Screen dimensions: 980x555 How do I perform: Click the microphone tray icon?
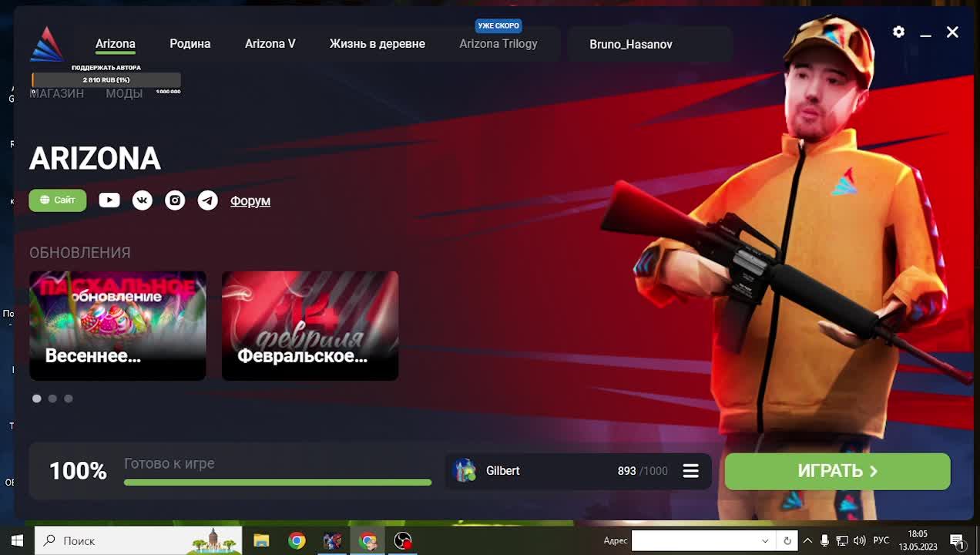824,540
